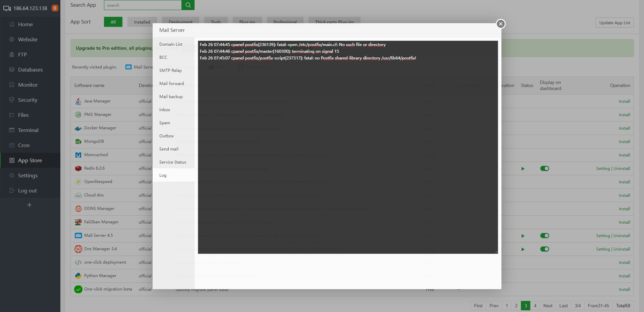Jump to the Last page
This screenshot has height=312, width=644.
563,306
